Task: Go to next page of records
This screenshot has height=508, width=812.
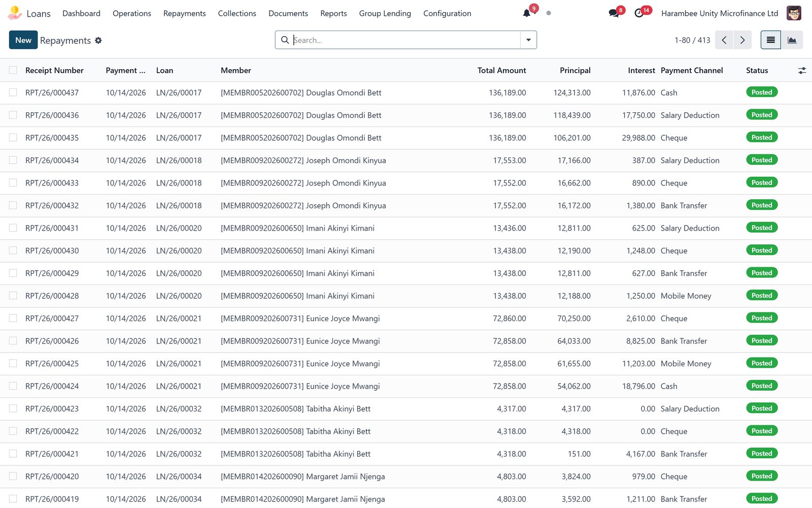Action: [742, 40]
